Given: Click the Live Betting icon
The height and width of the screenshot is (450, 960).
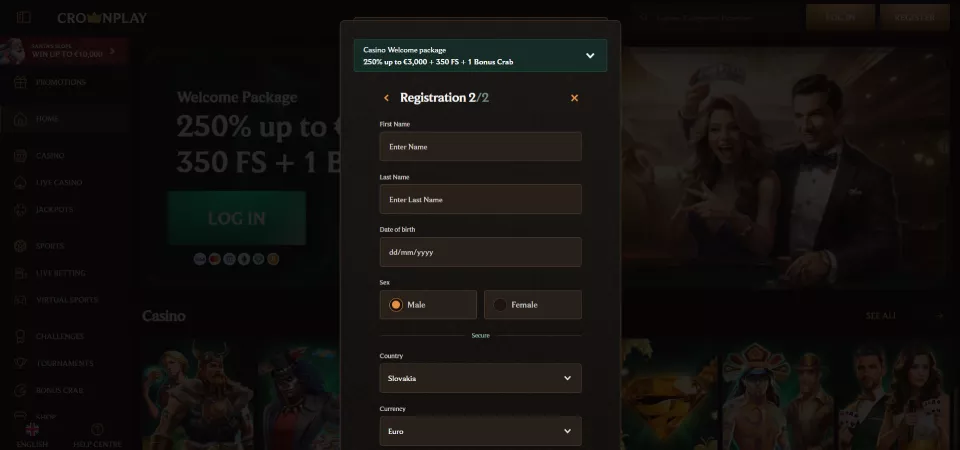Looking at the screenshot, I should (x=20, y=273).
